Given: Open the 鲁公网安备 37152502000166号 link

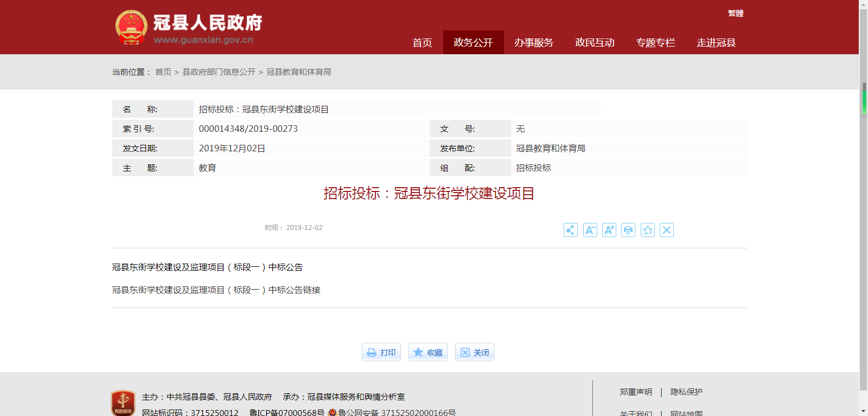Looking at the screenshot, I should (x=397, y=413).
